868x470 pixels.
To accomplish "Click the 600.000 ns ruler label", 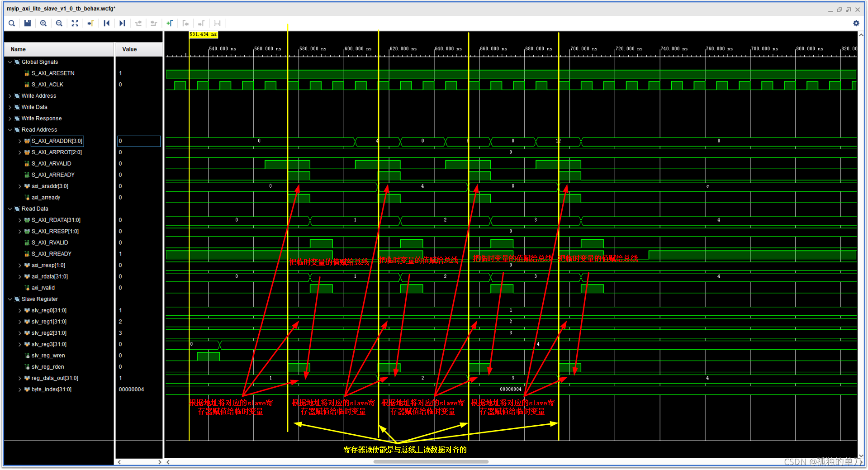I will 358,49.
